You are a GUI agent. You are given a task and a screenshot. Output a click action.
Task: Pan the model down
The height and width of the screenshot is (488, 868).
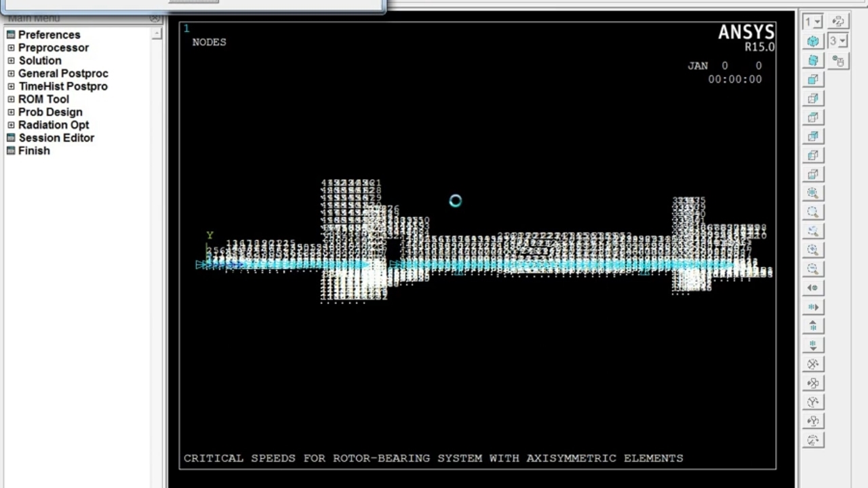[x=813, y=345]
